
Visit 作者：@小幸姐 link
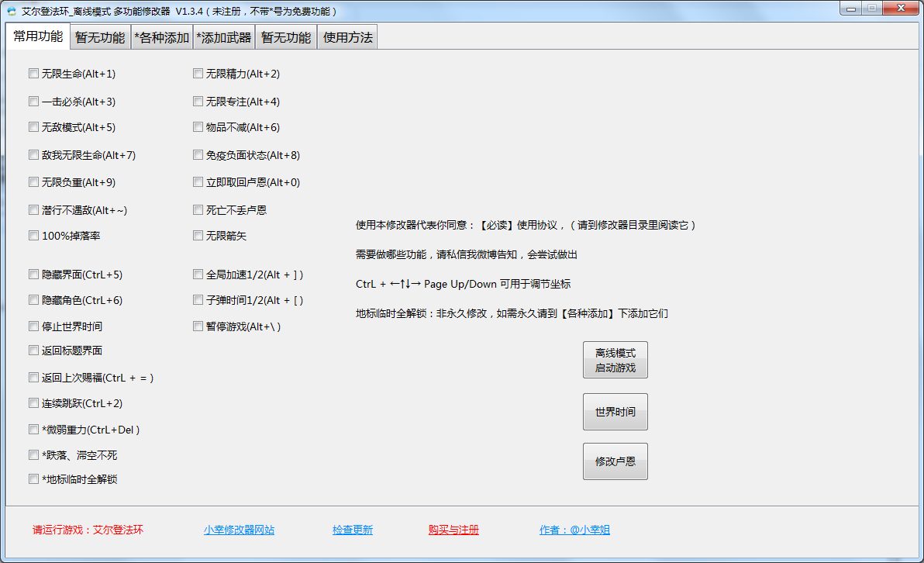click(574, 530)
